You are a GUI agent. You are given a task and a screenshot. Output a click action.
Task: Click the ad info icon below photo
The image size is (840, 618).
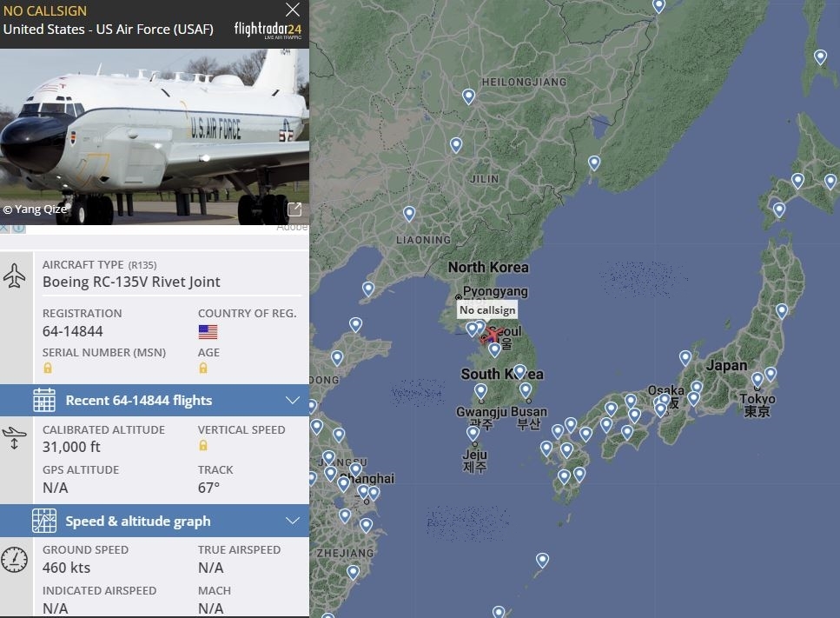[x=19, y=229]
